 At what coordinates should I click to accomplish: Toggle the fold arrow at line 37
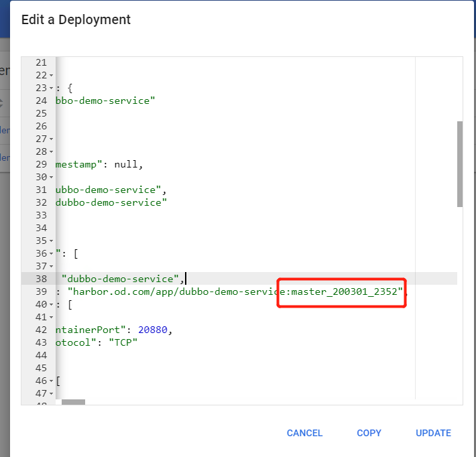click(x=51, y=267)
